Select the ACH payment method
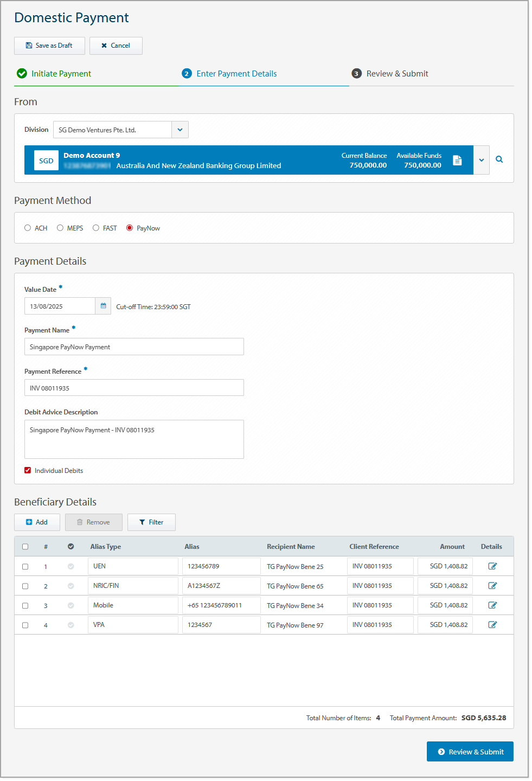Image resolution: width=532 pixels, height=781 pixels. pos(28,228)
